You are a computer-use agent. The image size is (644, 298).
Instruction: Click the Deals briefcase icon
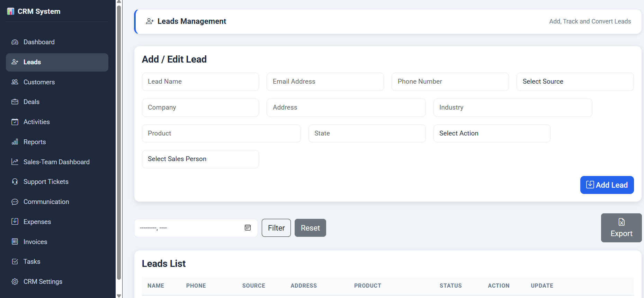point(15,102)
